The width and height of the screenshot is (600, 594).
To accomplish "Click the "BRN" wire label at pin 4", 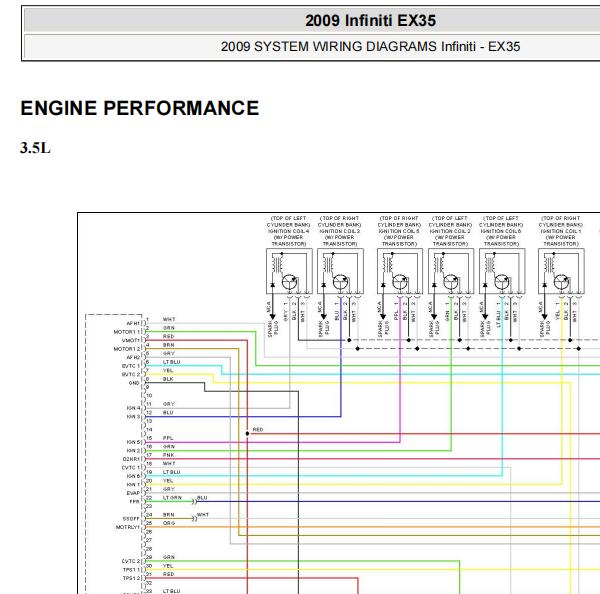I will [168, 345].
